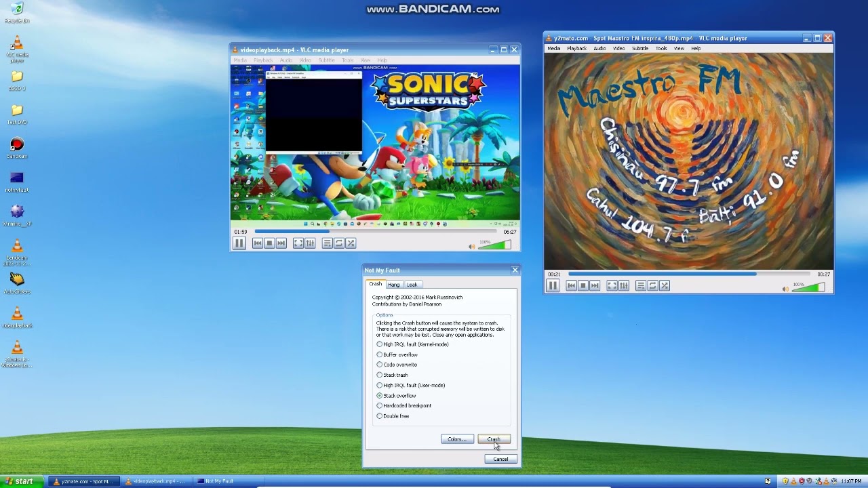The height and width of the screenshot is (488, 868).
Task: Seek on Maestro FM VLC progress bar
Action: point(690,274)
